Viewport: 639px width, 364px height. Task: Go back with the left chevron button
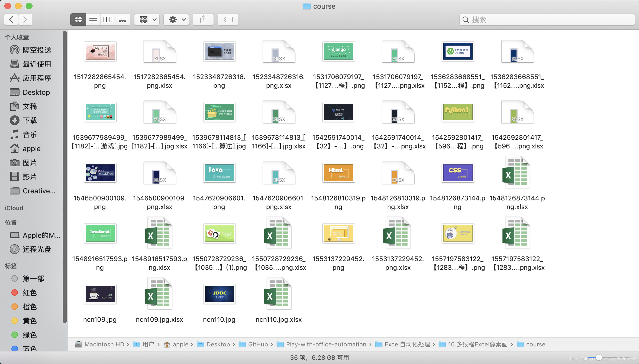11,19
